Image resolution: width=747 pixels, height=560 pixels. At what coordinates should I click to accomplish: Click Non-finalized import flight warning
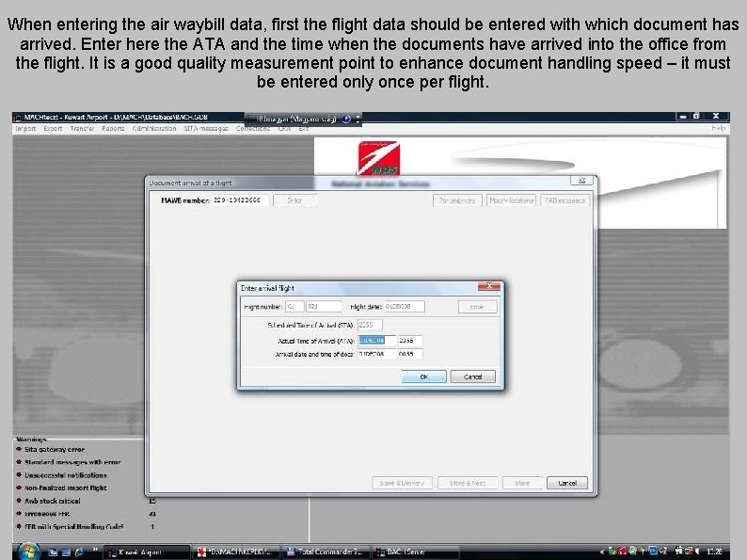point(66,488)
